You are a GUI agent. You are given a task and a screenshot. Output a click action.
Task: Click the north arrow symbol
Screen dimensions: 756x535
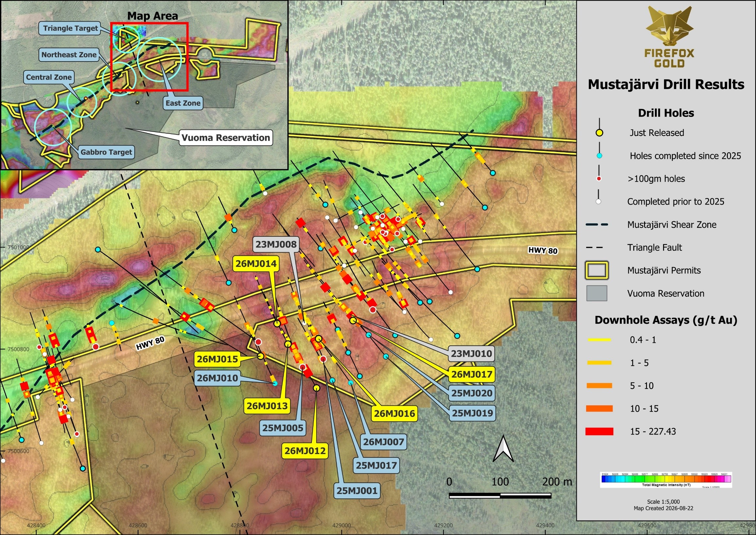click(503, 449)
